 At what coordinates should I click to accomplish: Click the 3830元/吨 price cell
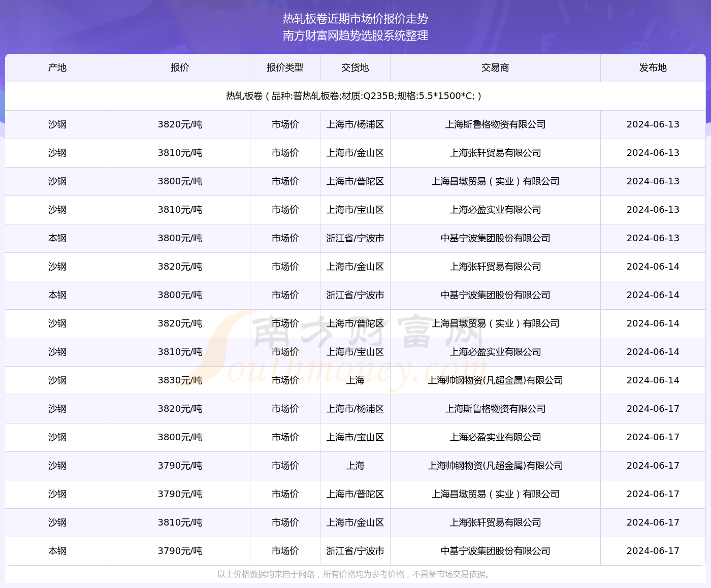coord(180,380)
